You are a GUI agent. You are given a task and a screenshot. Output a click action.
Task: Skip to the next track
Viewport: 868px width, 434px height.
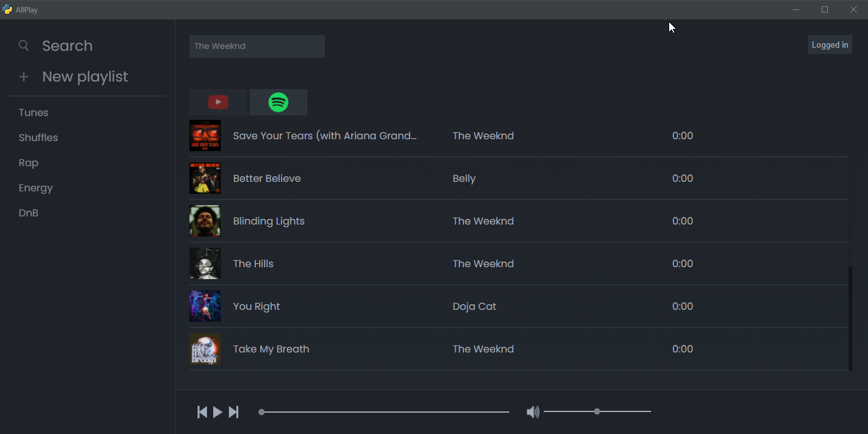point(233,412)
